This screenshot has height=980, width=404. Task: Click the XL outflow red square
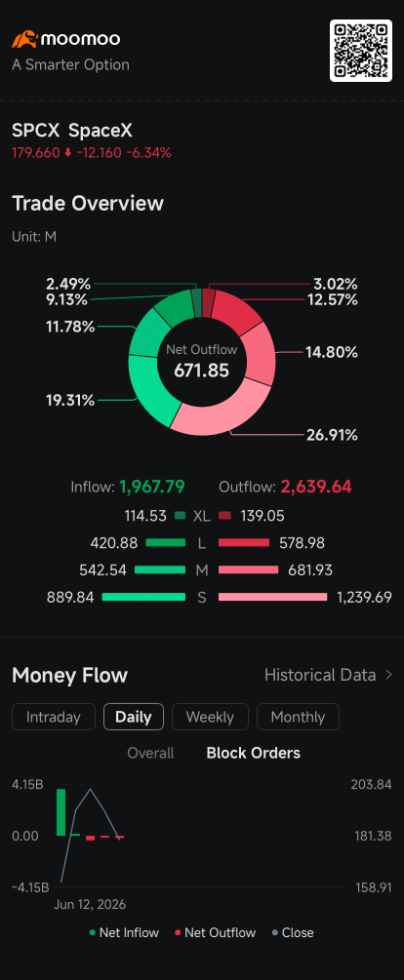point(224,516)
